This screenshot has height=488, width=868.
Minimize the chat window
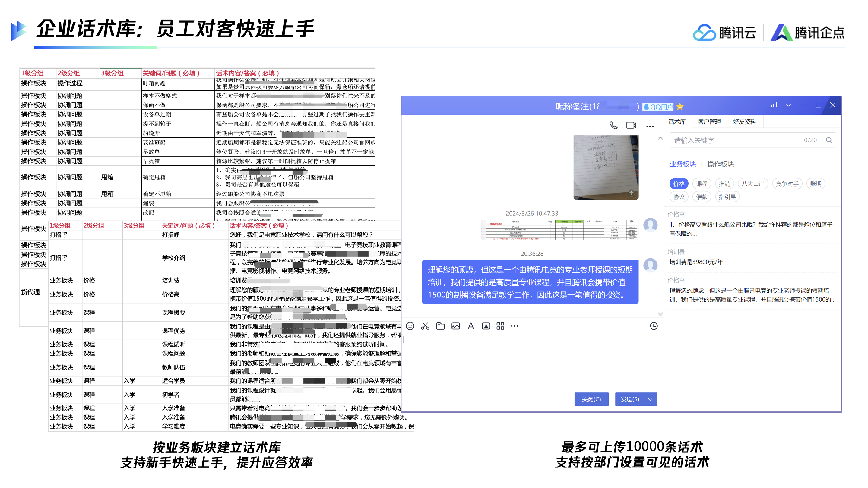coord(803,105)
